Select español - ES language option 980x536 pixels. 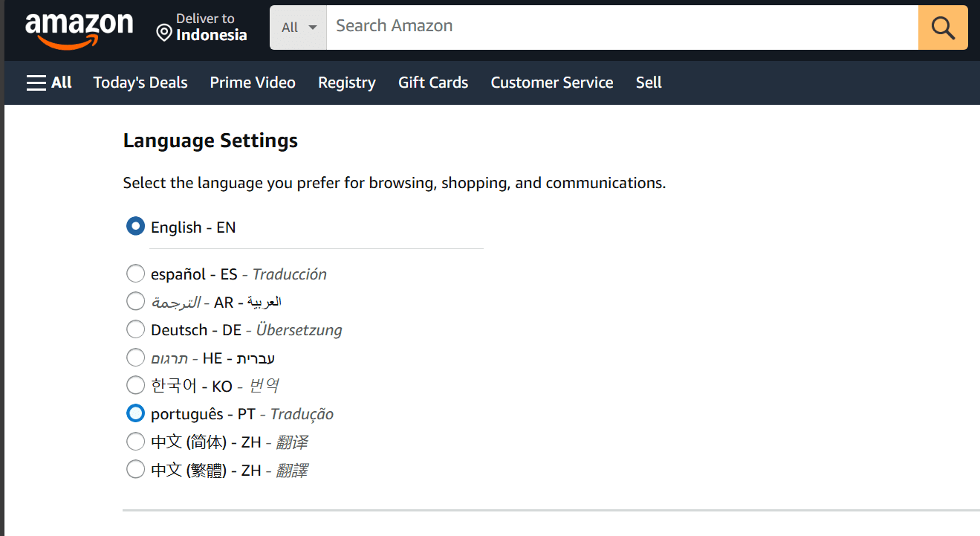pyautogui.click(x=135, y=274)
